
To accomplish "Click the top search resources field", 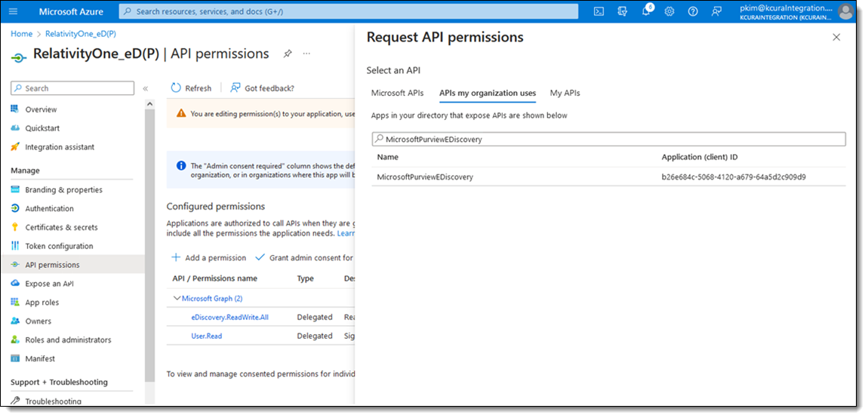I will (x=349, y=11).
